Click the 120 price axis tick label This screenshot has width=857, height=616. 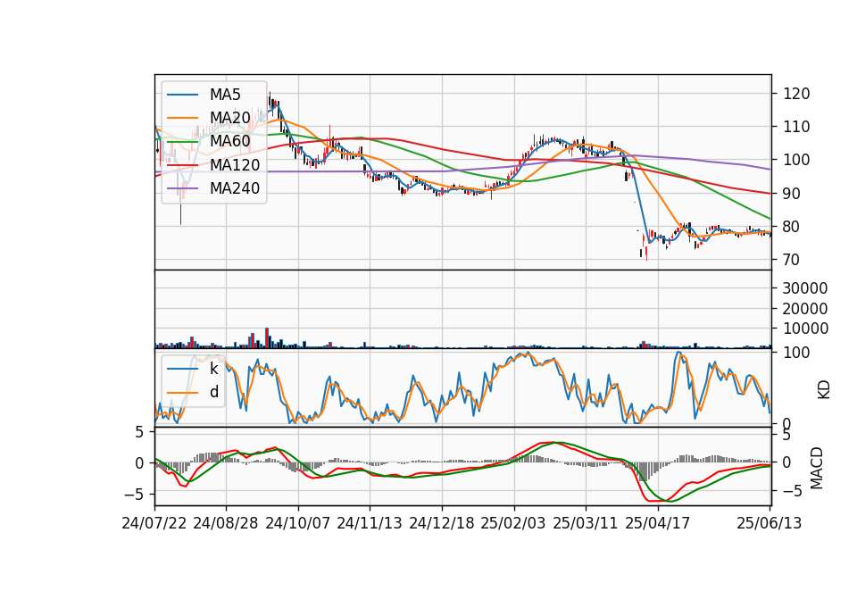tap(796, 94)
